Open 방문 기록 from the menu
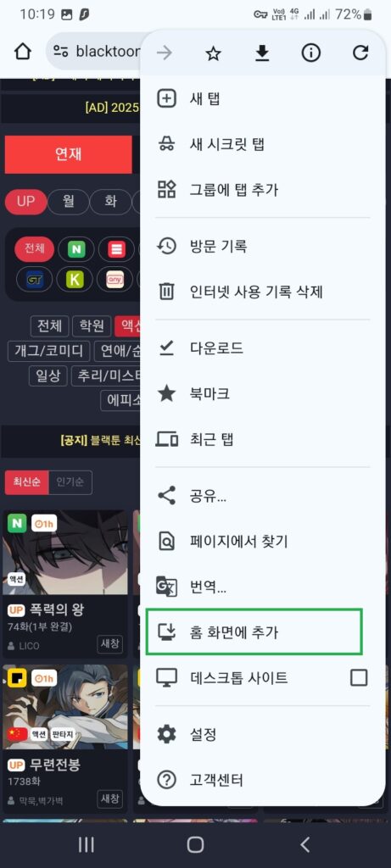 pos(263,246)
